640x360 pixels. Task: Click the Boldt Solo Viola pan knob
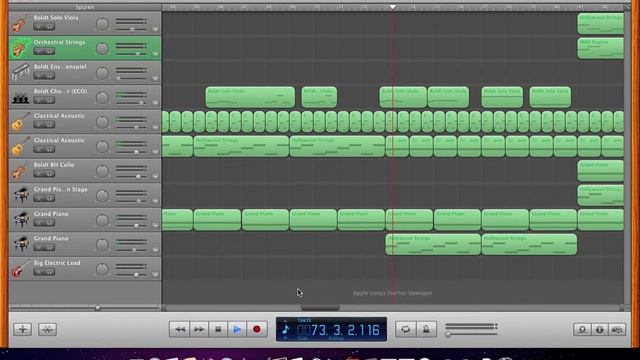(102, 24)
